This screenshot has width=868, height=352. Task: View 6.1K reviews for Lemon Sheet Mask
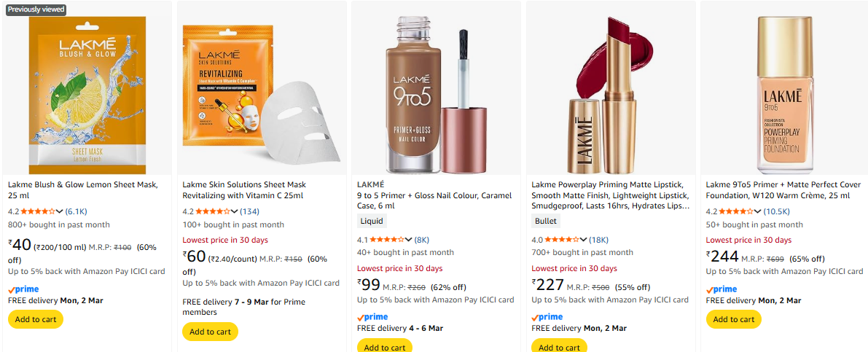click(77, 211)
